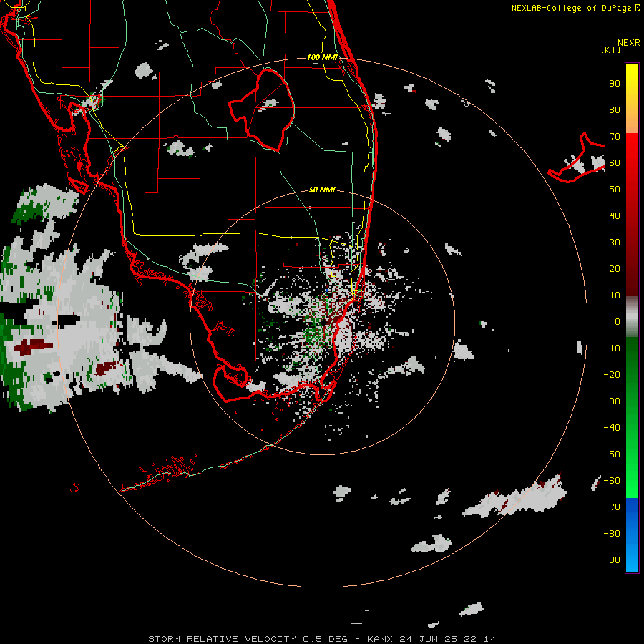
Task: Click the gray zero-velocity segment of color scale
Action: pyautogui.click(x=632, y=317)
